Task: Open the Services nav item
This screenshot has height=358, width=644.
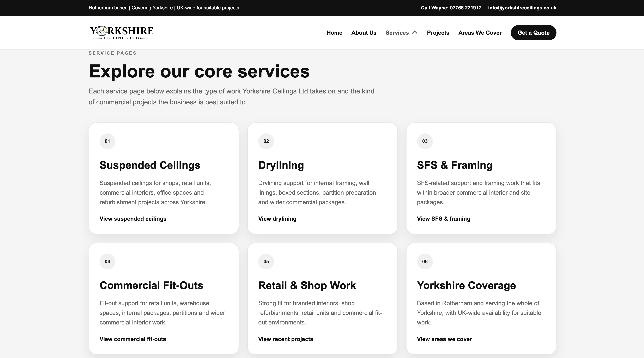Action: click(397, 33)
